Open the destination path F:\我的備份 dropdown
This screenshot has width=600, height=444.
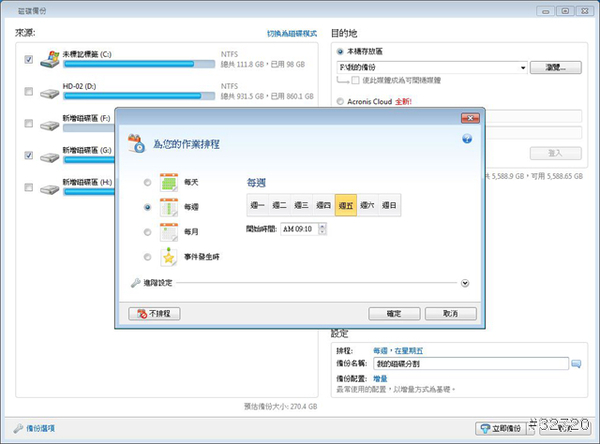point(523,68)
